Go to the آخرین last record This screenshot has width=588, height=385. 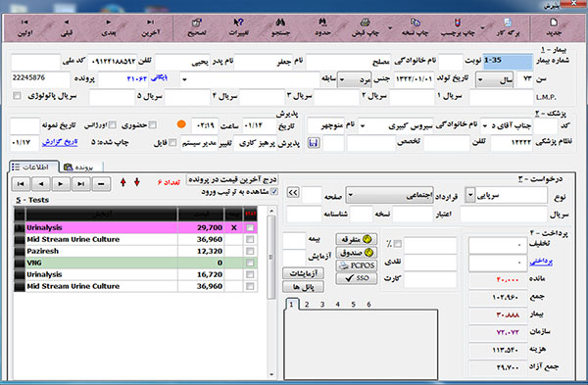coord(150,27)
